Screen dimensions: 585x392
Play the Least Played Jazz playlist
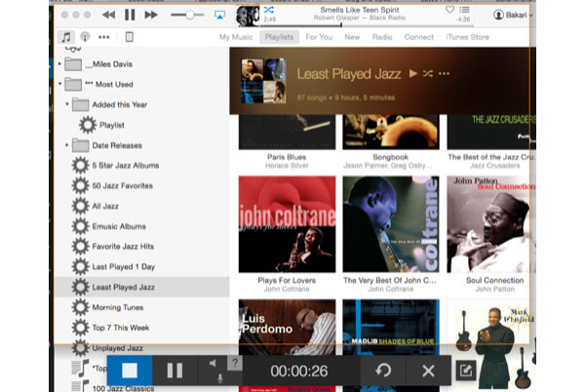(413, 73)
